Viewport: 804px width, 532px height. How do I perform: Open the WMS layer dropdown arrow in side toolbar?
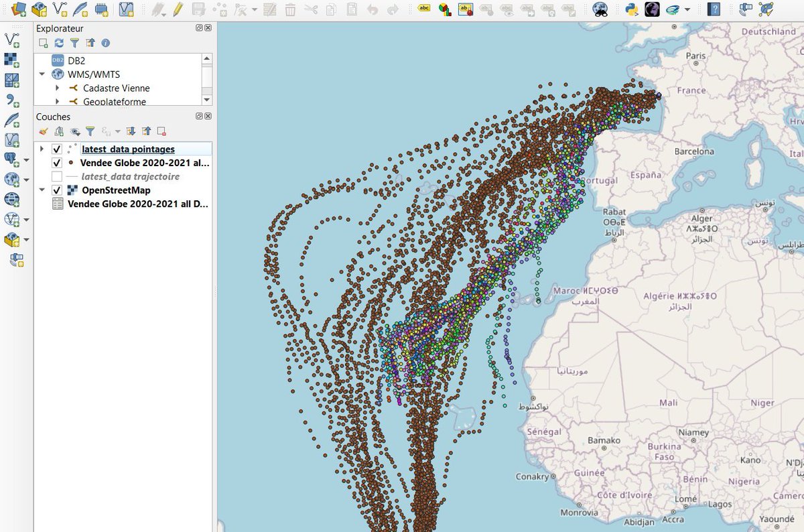26,180
